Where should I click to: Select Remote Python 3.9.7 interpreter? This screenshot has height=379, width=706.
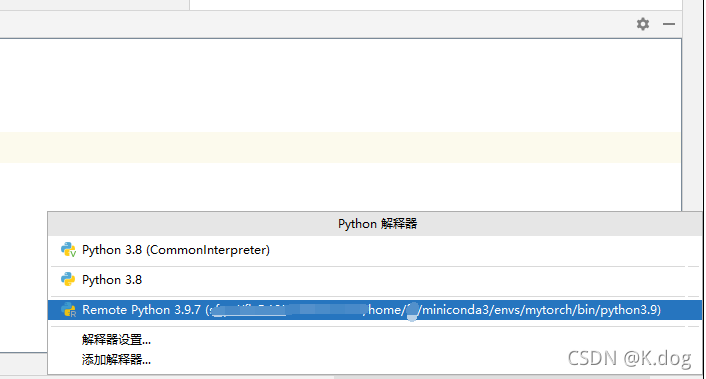point(375,310)
